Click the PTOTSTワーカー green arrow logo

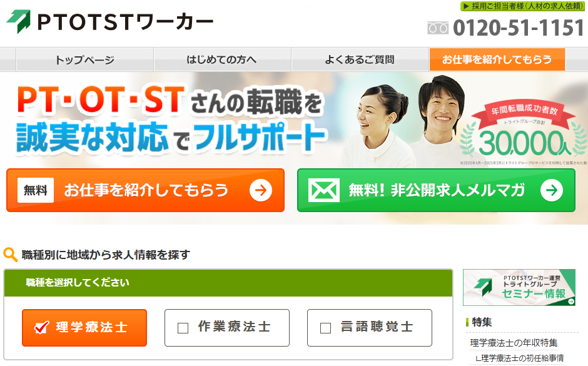point(18,21)
